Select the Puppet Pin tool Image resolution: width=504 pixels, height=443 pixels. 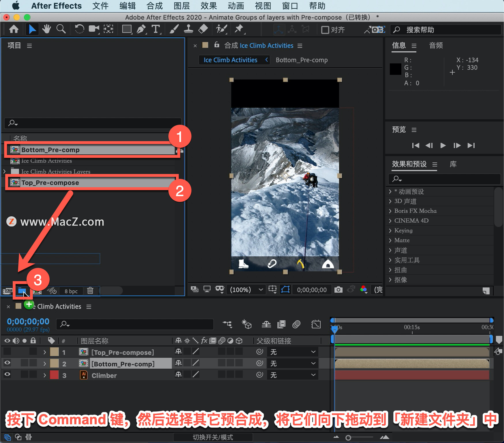(x=239, y=29)
